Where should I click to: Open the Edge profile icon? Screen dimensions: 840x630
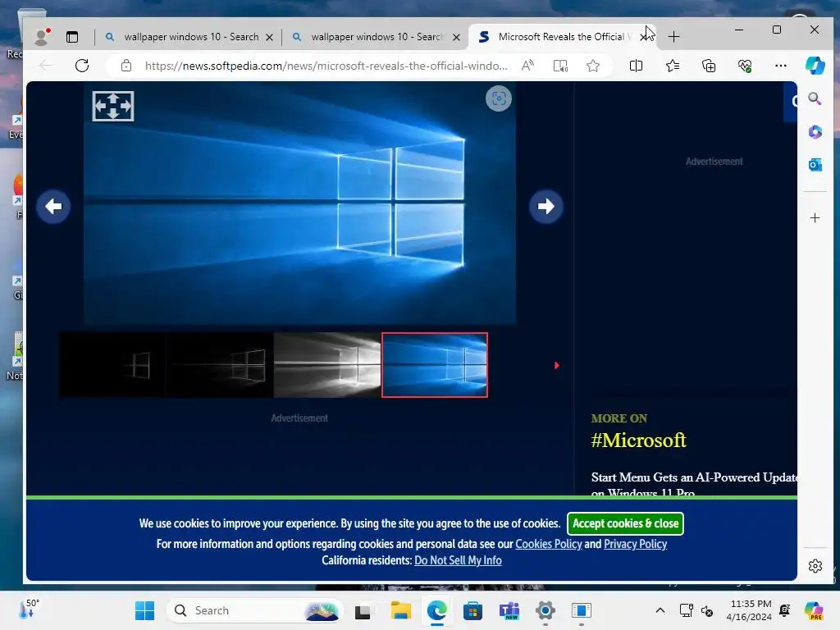click(42, 36)
